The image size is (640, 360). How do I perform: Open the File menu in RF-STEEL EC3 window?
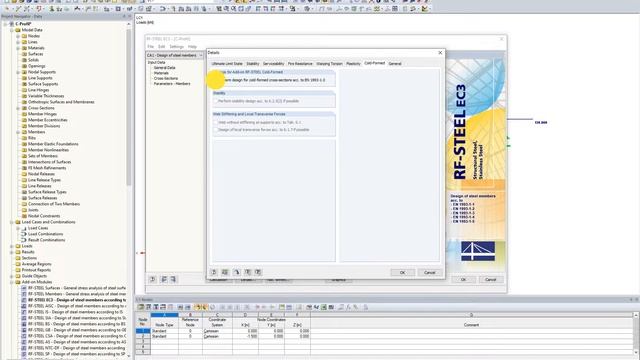pyautogui.click(x=151, y=47)
